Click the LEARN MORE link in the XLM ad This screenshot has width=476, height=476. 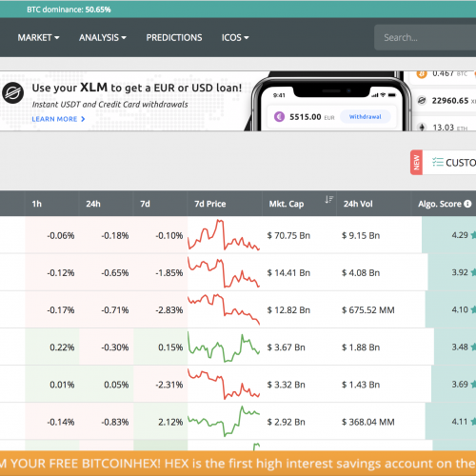(x=58, y=119)
